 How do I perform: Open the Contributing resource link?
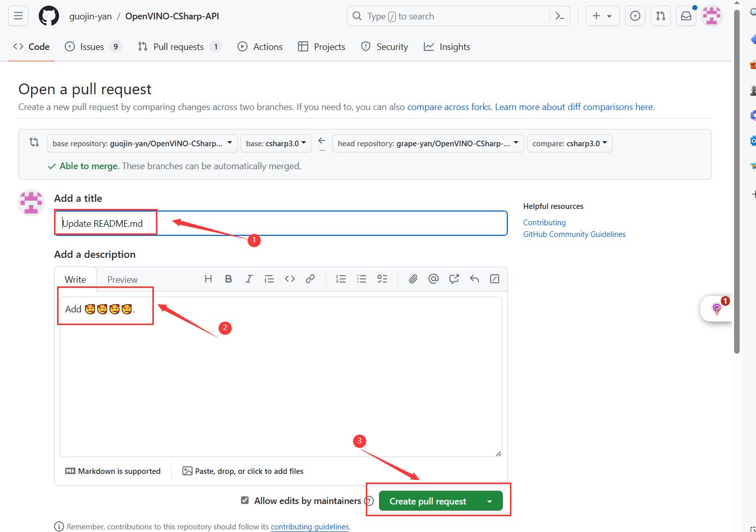tap(544, 223)
